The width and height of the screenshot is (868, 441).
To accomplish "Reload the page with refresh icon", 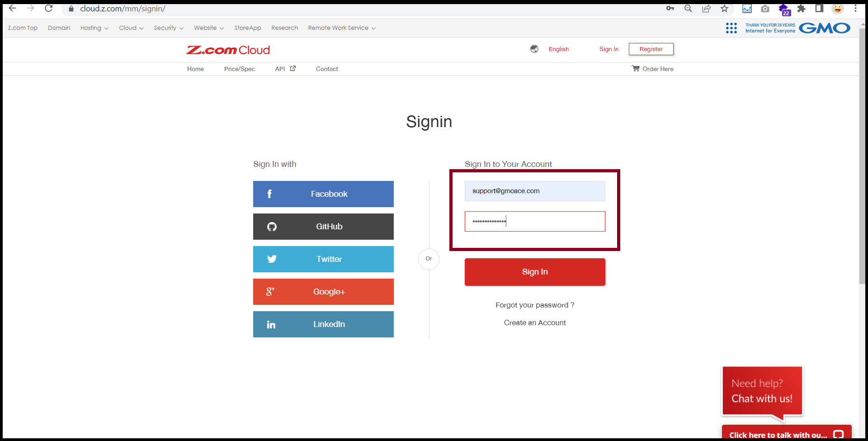I will click(x=49, y=8).
